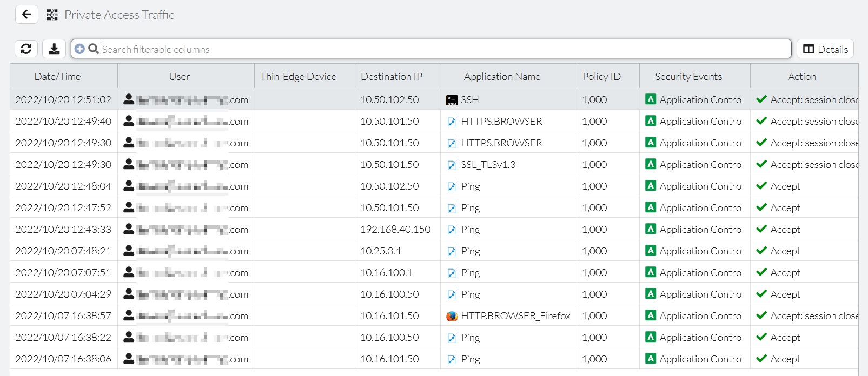868x376 pixels.
Task: Sort by the Destination IP column header
Action: (x=392, y=77)
